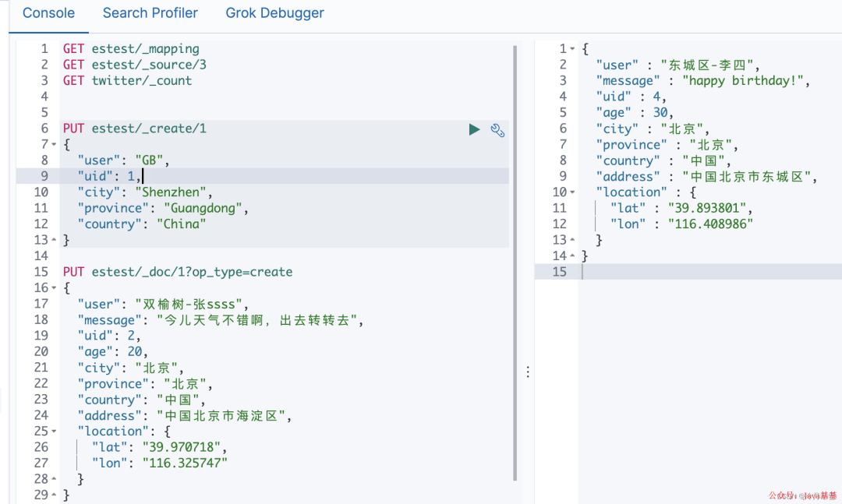The width and height of the screenshot is (842, 504).
Task: Click the line GET twitter/_count
Action: pyautogui.click(x=127, y=80)
